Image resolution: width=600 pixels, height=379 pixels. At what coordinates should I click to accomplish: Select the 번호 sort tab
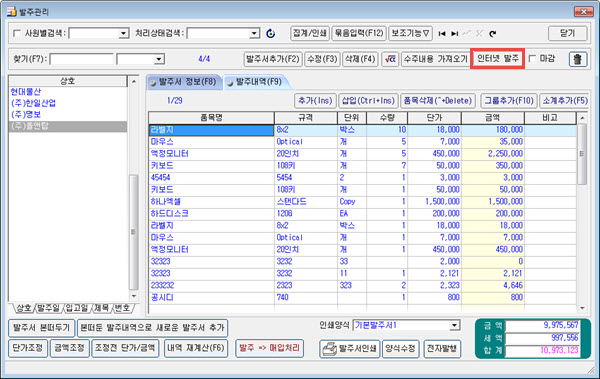pyautogui.click(x=123, y=308)
